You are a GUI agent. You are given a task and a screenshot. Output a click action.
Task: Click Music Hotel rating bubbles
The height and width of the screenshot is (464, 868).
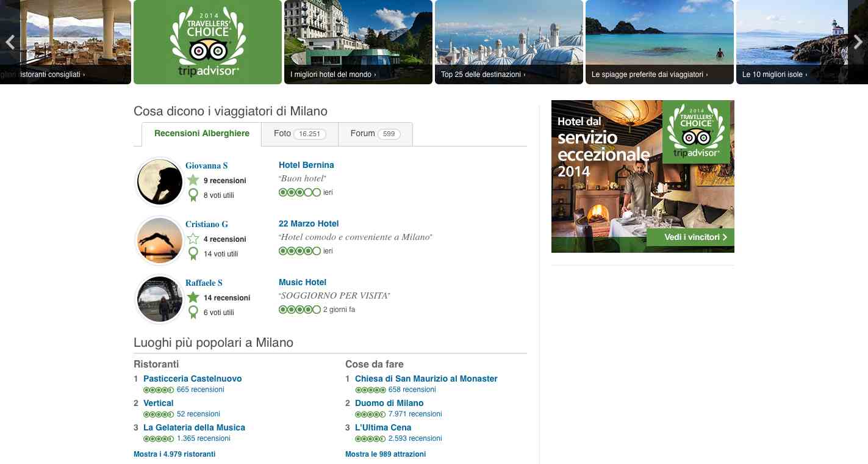click(x=299, y=310)
